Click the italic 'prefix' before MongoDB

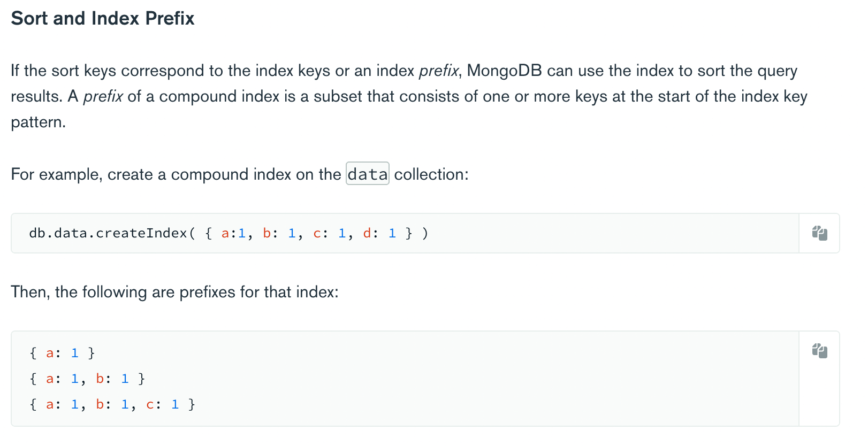pos(438,71)
